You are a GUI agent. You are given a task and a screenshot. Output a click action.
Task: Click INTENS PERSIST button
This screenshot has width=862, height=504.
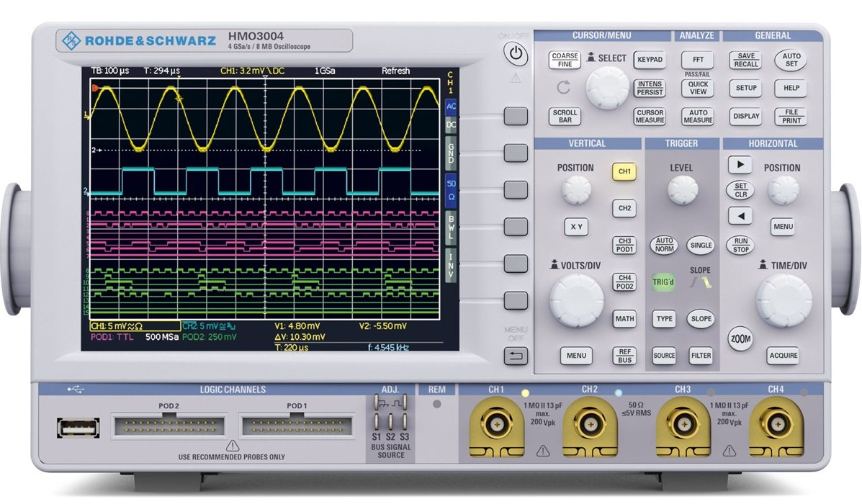[650, 88]
